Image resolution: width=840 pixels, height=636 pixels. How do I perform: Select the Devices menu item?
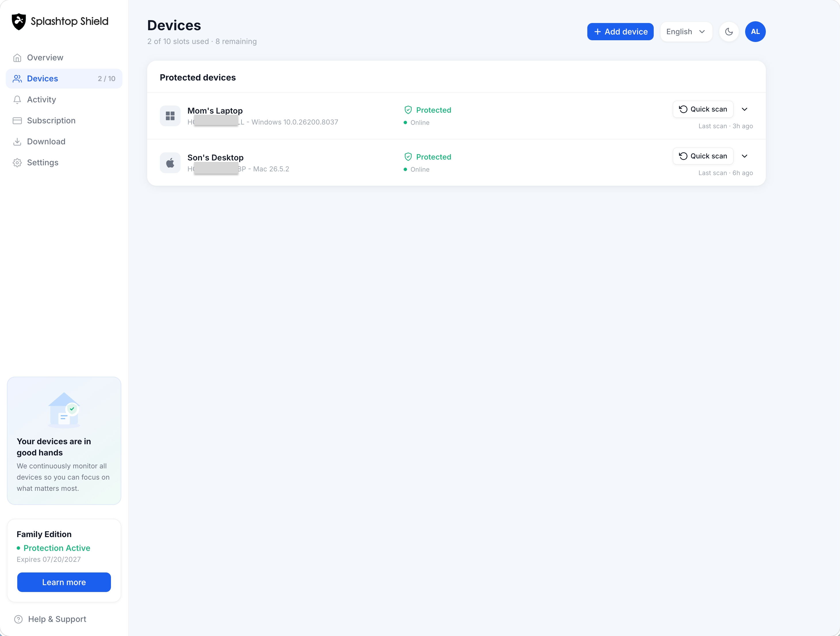tap(64, 78)
